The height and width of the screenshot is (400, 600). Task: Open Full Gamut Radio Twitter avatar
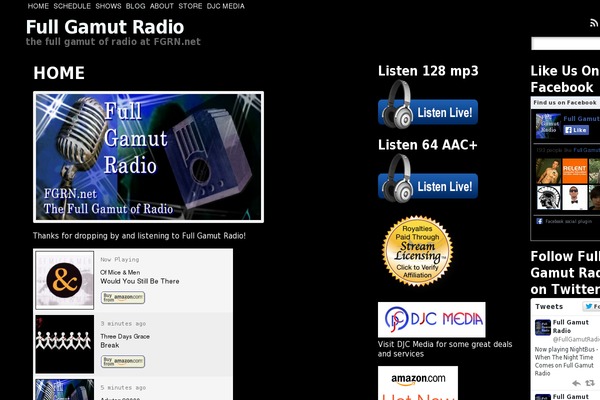(x=543, y=327)
